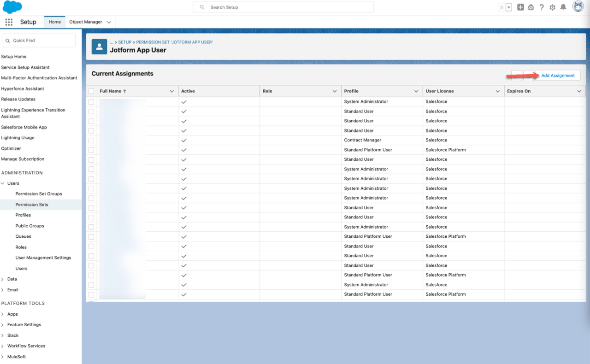
Task: Open Expires On column actions chevron
Action: click(x=579, y=91)
